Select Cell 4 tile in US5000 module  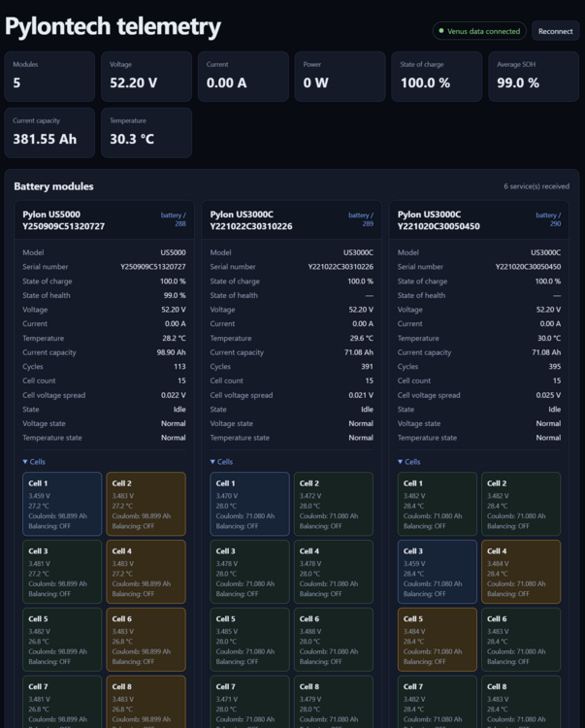(x=146, y=572)
